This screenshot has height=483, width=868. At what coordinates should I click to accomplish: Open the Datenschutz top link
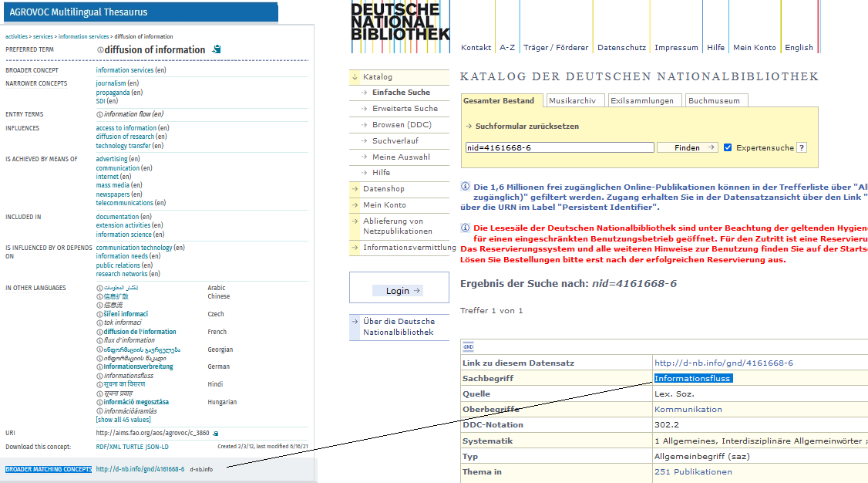point(621,48)
